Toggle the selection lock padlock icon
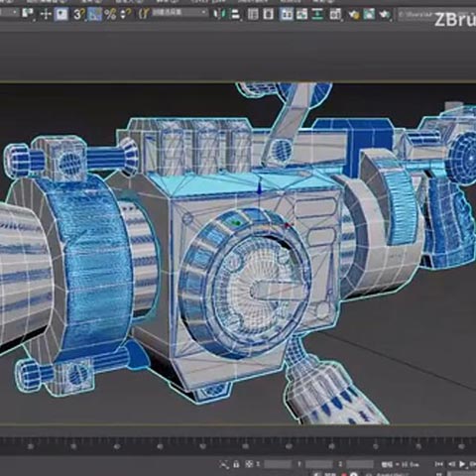Image resolution: width=476 pixels, height=476 pixels. [x=236, y=464]
